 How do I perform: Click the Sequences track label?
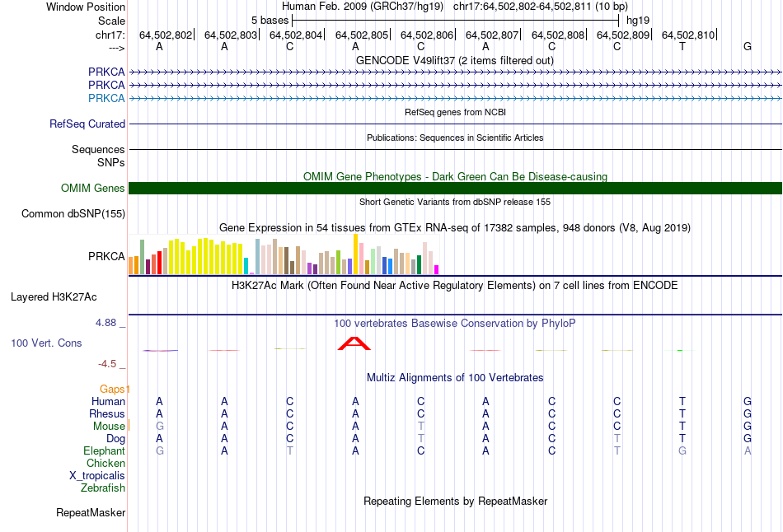[x=98, y=149]
